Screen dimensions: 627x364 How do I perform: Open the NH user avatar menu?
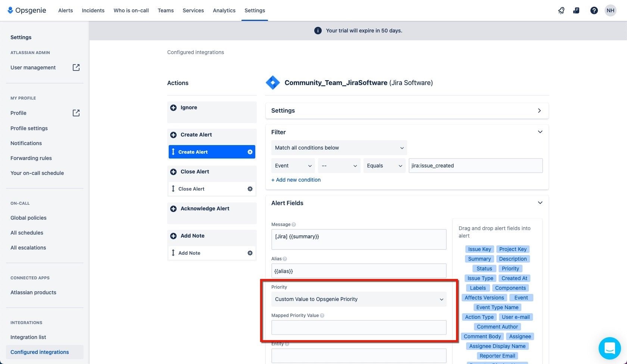[610, 10]
